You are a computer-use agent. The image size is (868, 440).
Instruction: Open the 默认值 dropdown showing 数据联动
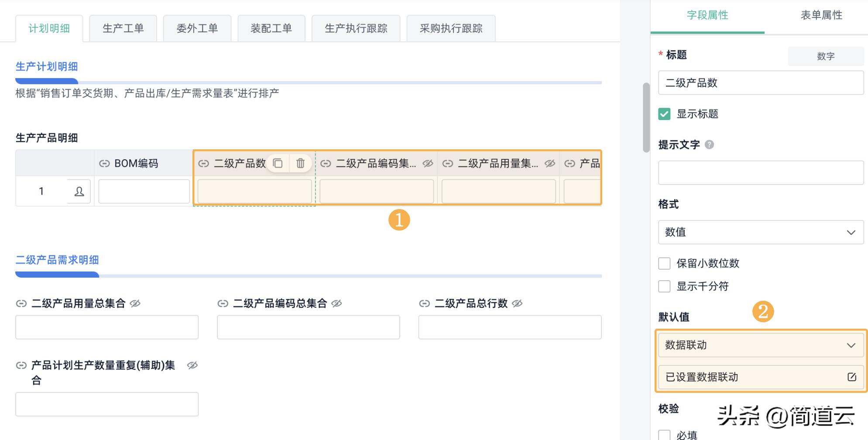click(761, 345)
